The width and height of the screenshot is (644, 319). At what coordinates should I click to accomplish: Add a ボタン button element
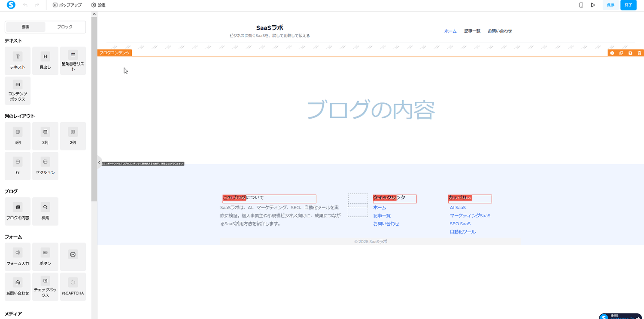[45, 257]
